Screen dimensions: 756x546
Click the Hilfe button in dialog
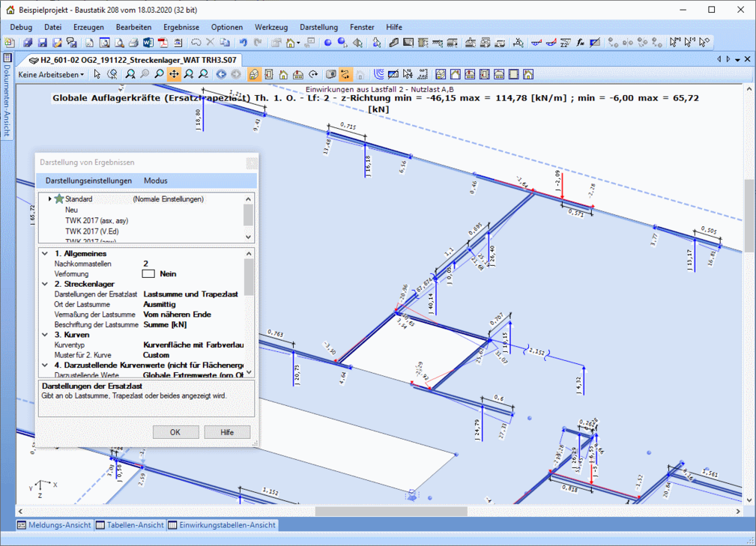point(227,432)
